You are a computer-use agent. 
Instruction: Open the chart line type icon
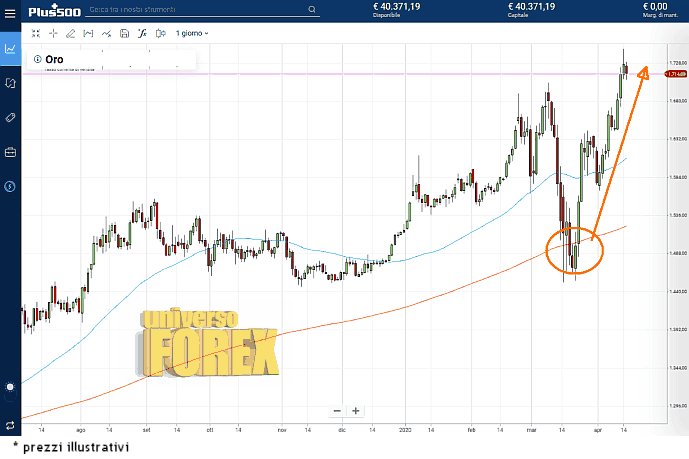tap(105, 33)
